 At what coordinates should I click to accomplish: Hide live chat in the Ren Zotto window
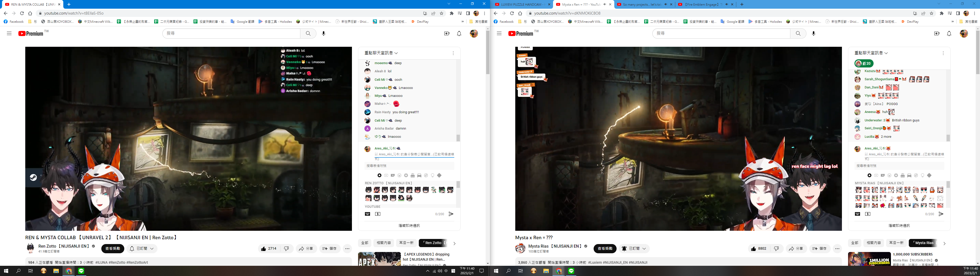point(409,226)
